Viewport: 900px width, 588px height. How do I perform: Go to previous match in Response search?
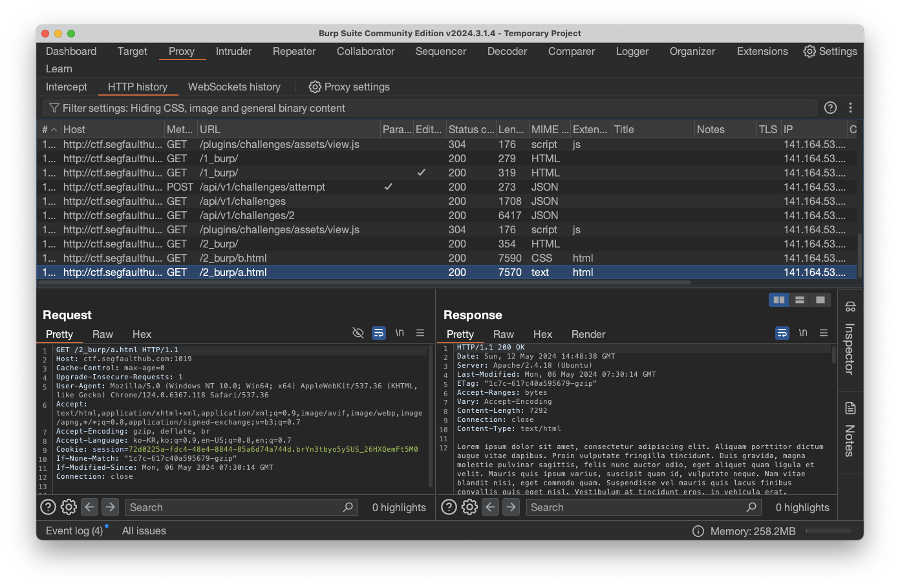pyautogui.click(x=491, y=507)
